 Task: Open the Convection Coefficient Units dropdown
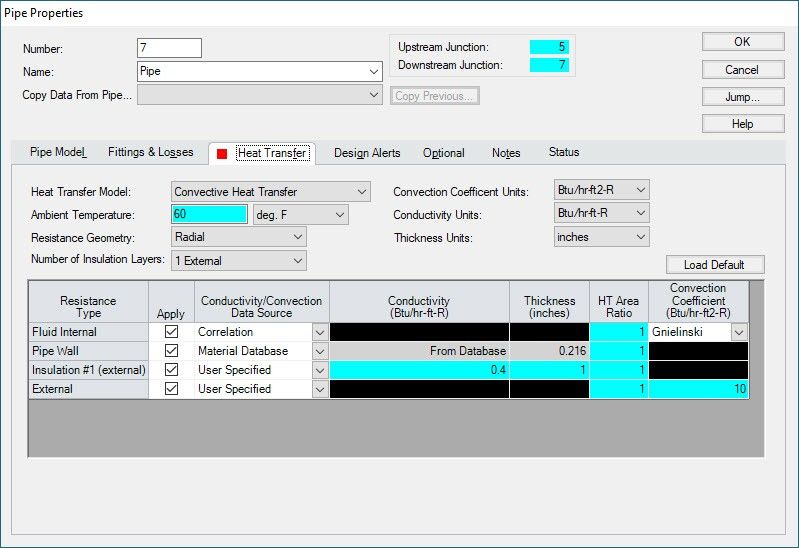pyautogui.click(x=641, y=190)
